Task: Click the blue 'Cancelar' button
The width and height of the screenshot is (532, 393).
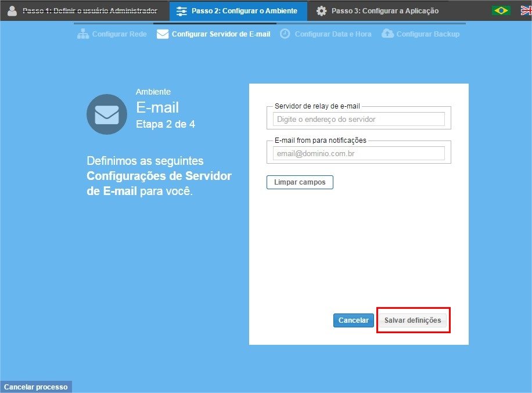Action: point(353,320)
